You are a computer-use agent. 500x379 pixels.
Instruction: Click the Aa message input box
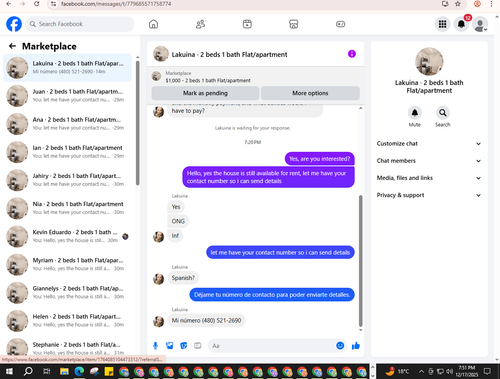click(x=272, y=346)
